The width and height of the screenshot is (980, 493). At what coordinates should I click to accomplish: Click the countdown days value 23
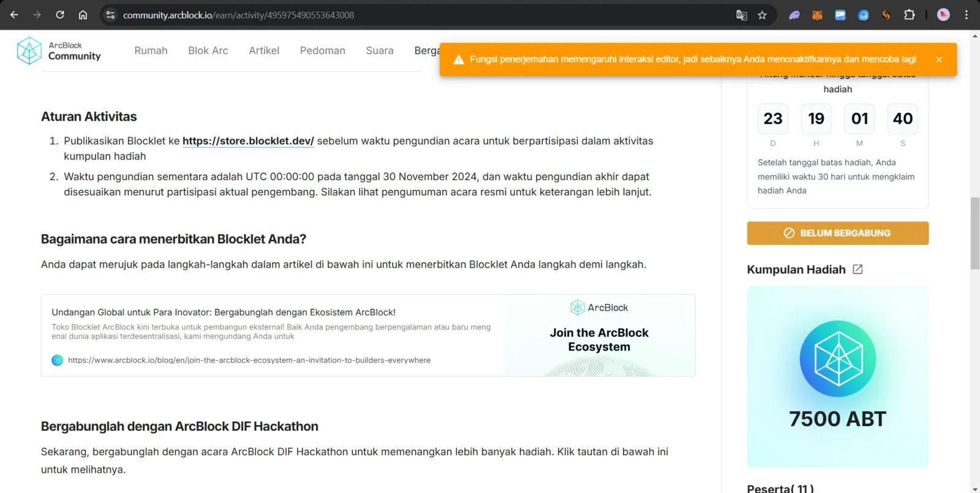[x=773, y=119]
